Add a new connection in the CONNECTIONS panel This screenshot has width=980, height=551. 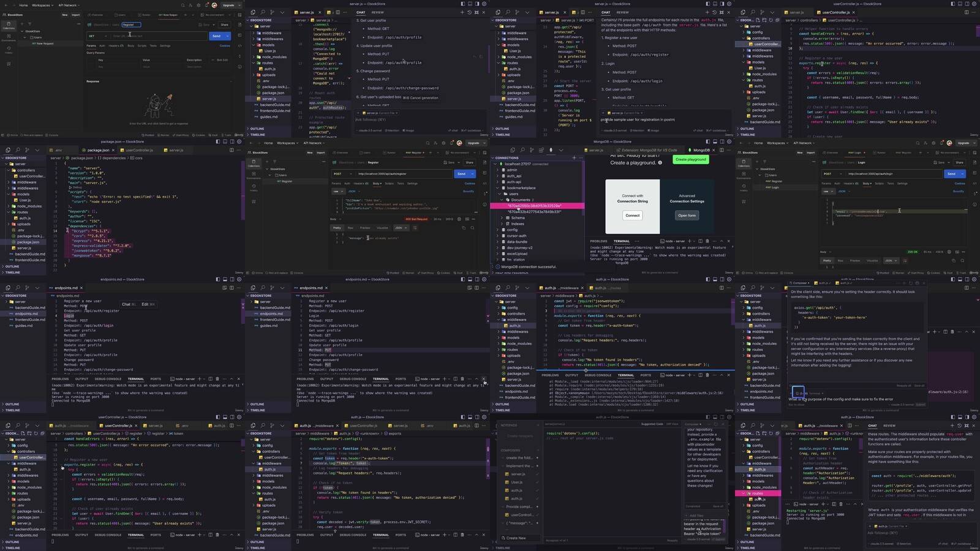[574, 158]
